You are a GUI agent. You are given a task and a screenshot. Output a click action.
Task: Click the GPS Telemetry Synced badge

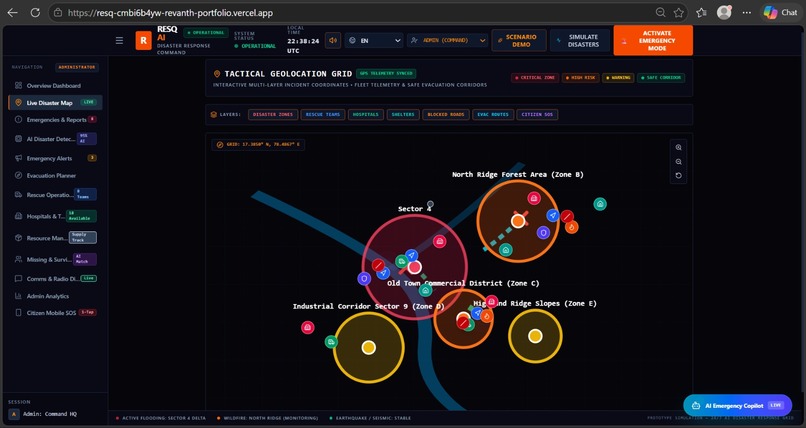[x=386, y=73]
